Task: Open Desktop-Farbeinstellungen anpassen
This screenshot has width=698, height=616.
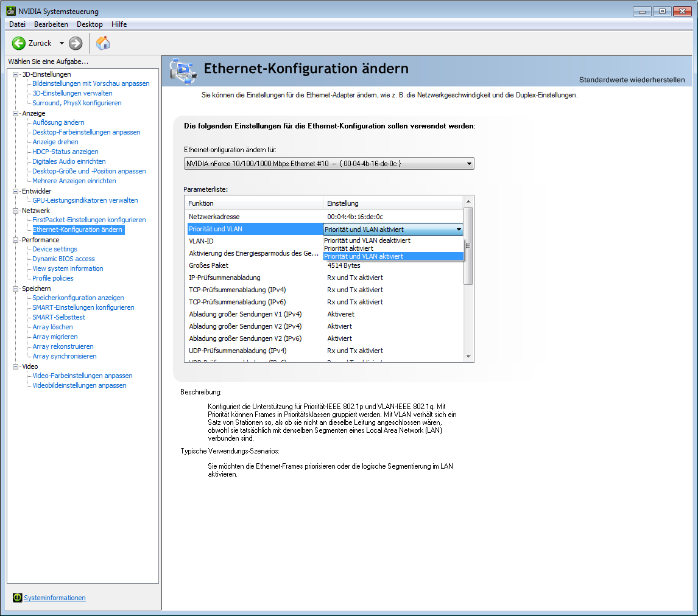Action: coord(86,132)
